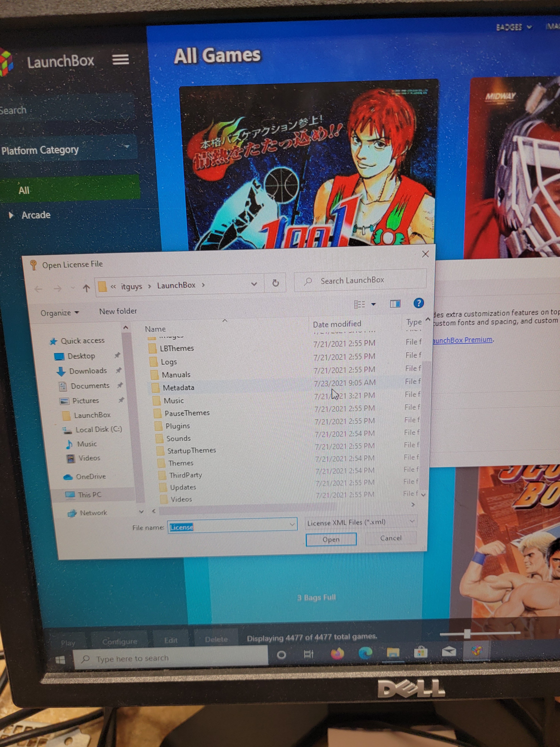Screen dimensions: 560x747
Task: Select Documents in navigation pane
Action: coord(90,386)
